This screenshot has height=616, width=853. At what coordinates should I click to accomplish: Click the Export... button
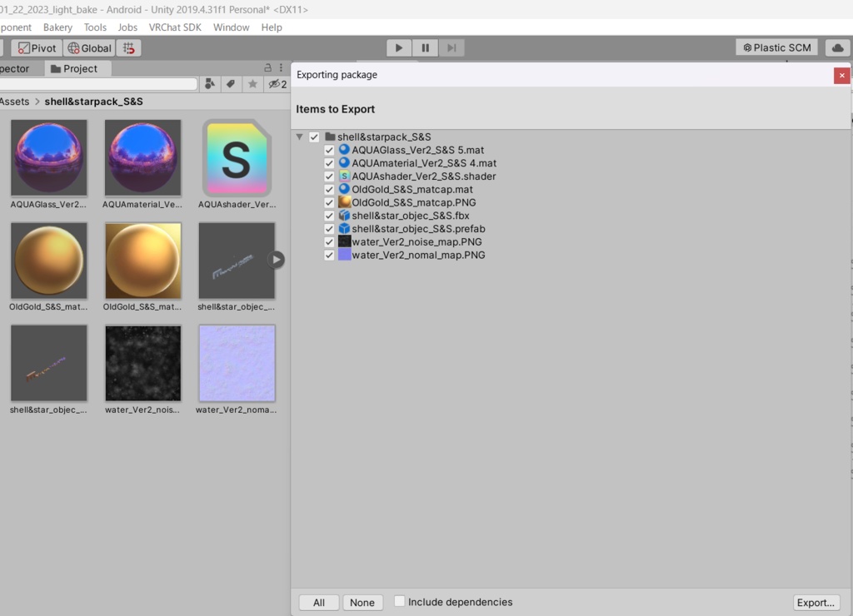[816, 603]
